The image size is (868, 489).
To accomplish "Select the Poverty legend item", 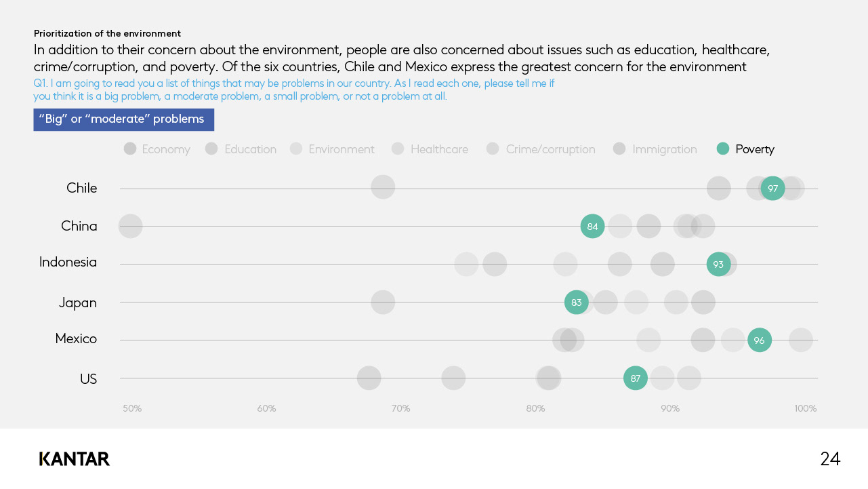I will coord(745,149).
